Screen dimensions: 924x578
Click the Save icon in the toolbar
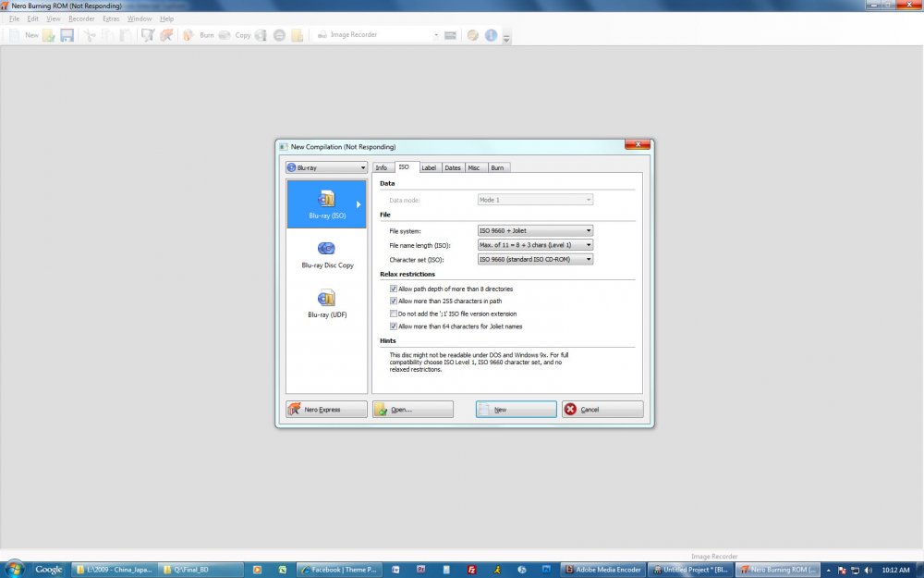[67, 35]
